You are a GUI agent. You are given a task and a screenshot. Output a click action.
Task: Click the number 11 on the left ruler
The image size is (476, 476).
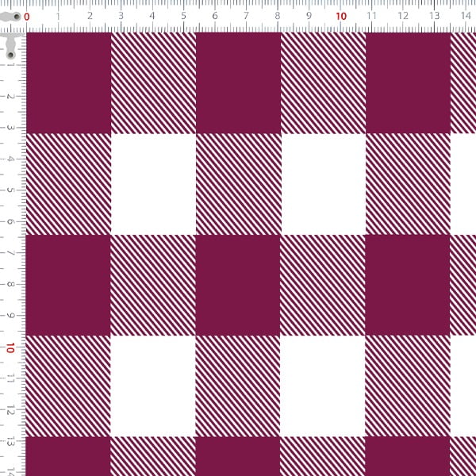point(10,378)
